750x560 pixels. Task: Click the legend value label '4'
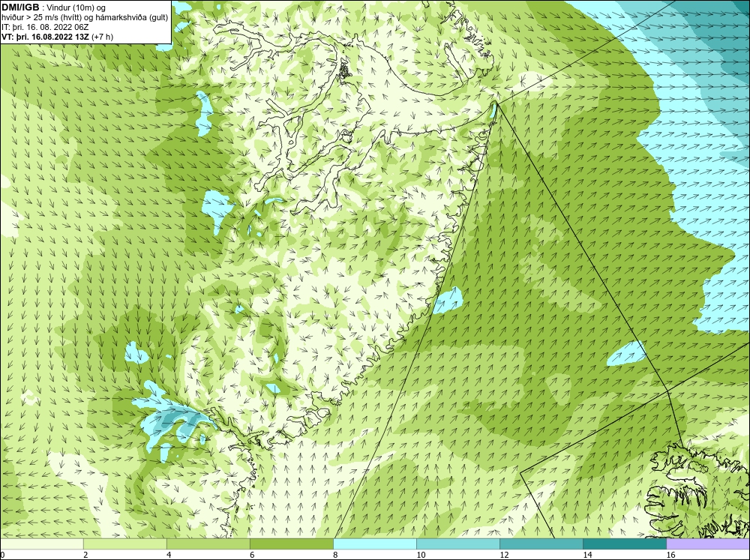coord(169,555)
